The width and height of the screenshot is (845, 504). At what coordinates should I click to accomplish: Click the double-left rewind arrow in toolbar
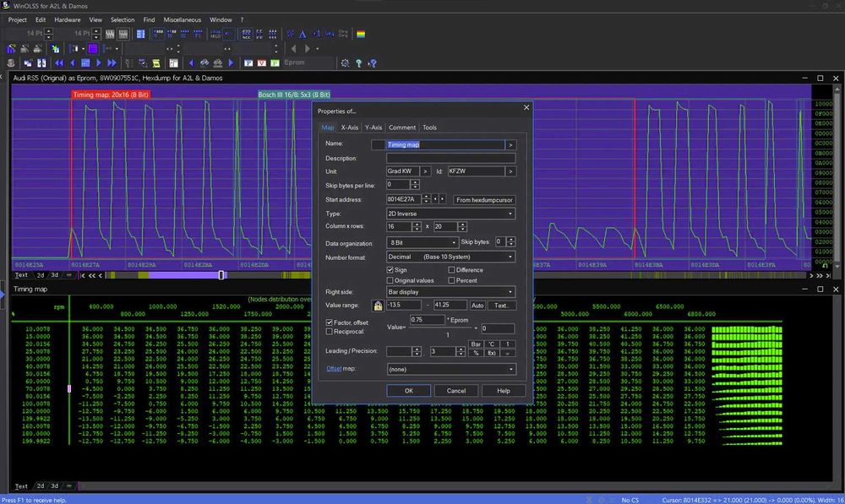coord(59,63)
